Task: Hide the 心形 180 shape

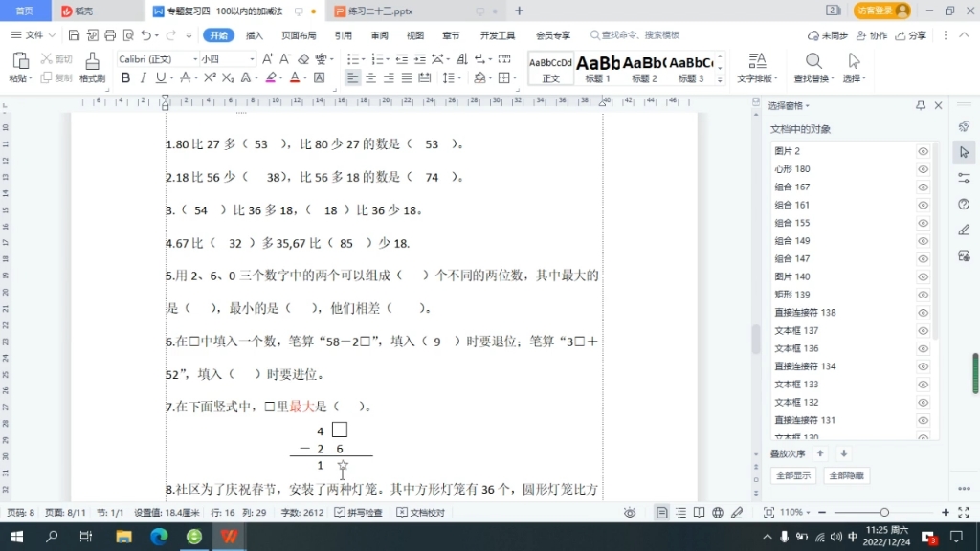Action: [922, 168]
